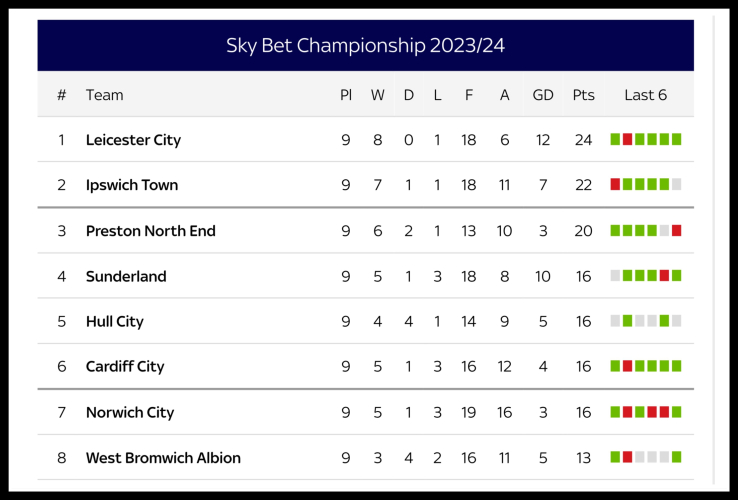Screen dimensions: 738x500
Task: Click the Team column header
Action: (x=105, y=95)
